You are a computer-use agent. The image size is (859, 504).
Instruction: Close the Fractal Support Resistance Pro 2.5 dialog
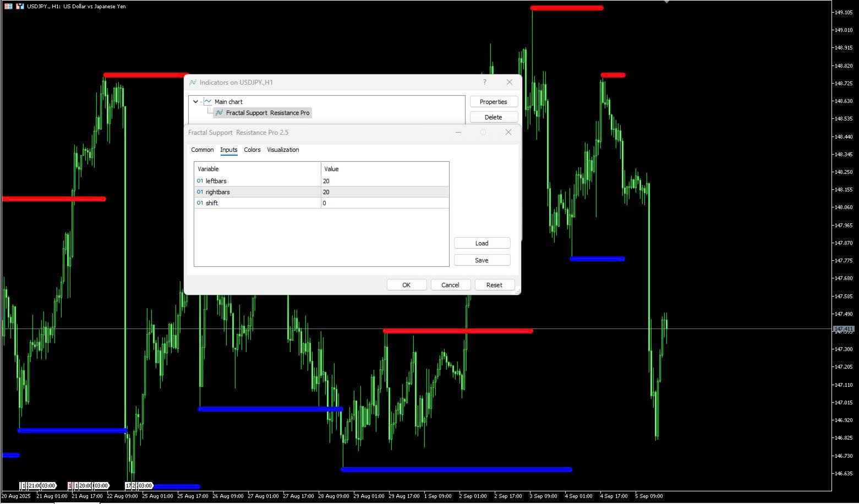click(508, 132)
